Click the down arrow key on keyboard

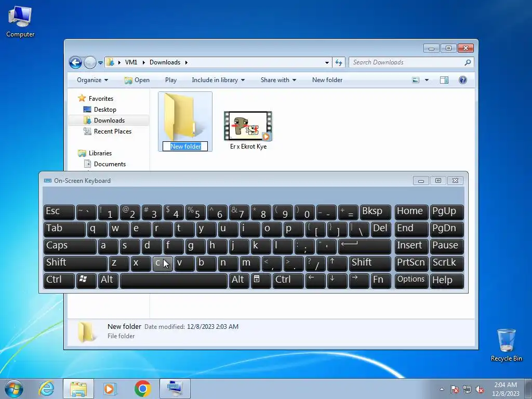click(x=337, y=281)
